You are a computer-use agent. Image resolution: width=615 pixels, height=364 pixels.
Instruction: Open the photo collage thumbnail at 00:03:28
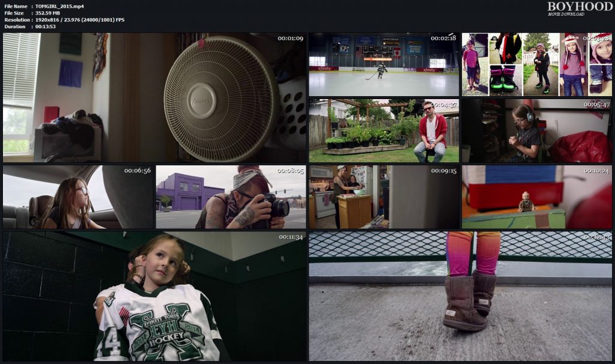pos(537,64)
